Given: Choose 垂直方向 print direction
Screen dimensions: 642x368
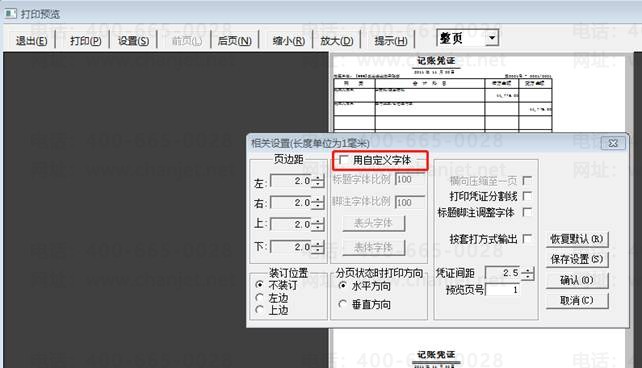Looking at the screenshot, I should pyautogui.click(x=343, y=304).
